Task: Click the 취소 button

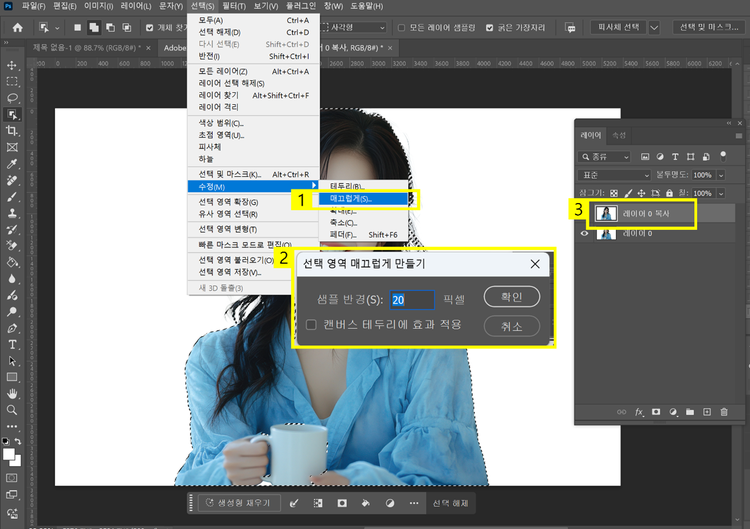Action: coord(512,327)
